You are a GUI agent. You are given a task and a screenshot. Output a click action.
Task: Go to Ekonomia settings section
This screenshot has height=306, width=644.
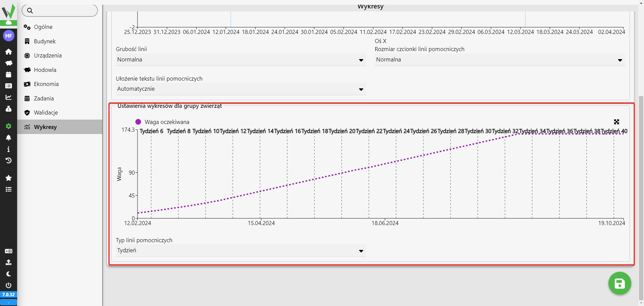[x=46, y=84]
